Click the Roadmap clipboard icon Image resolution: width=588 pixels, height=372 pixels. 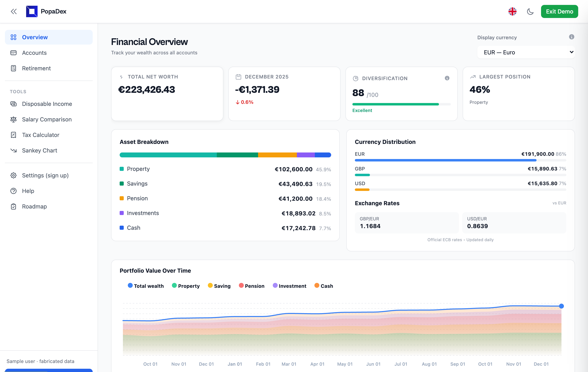pyautogui.click(x=13, y=206)
